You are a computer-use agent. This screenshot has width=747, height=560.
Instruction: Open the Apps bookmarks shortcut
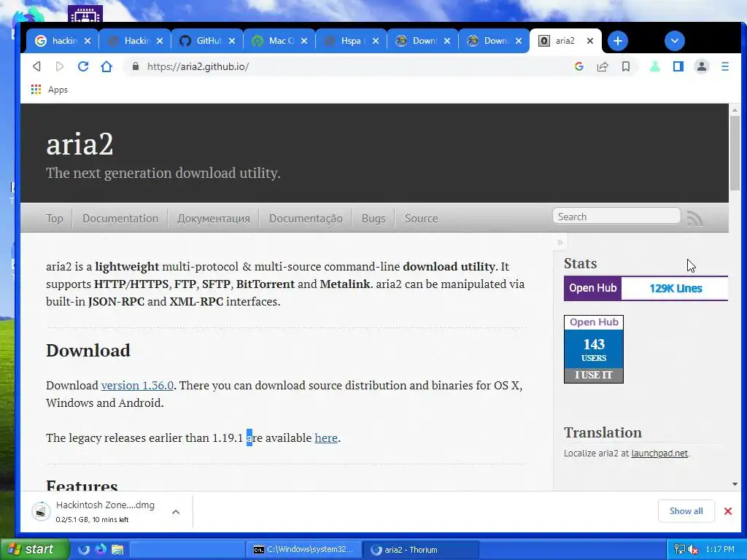[50, 90]
